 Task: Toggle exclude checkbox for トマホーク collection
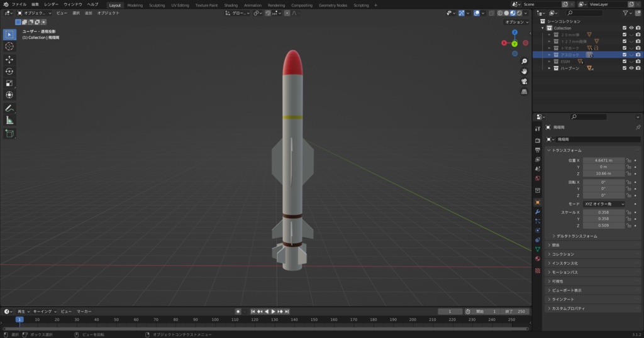pyautogui.click(x=625, y=48)
